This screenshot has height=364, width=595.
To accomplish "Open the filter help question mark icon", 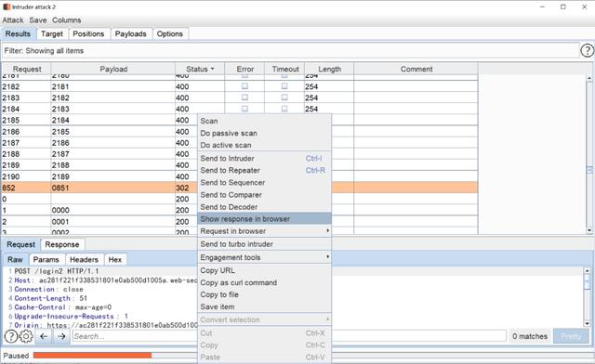I will pos(587,50).
